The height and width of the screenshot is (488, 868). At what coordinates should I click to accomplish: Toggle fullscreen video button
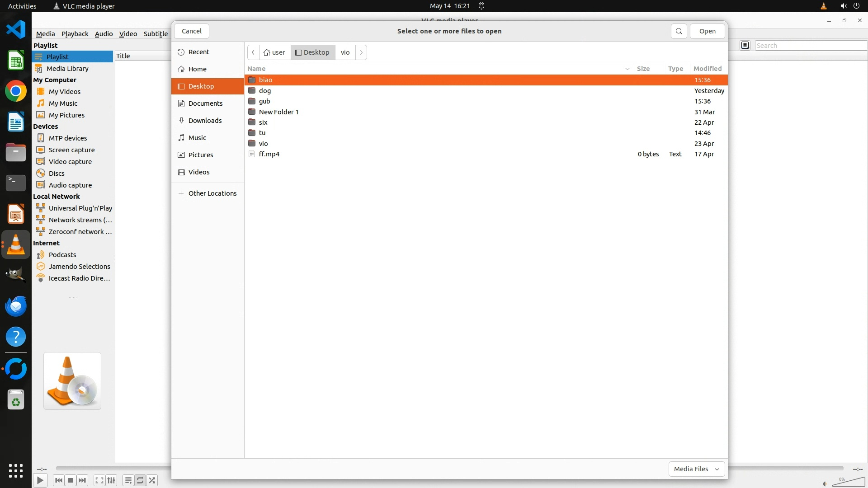[99, 480]
